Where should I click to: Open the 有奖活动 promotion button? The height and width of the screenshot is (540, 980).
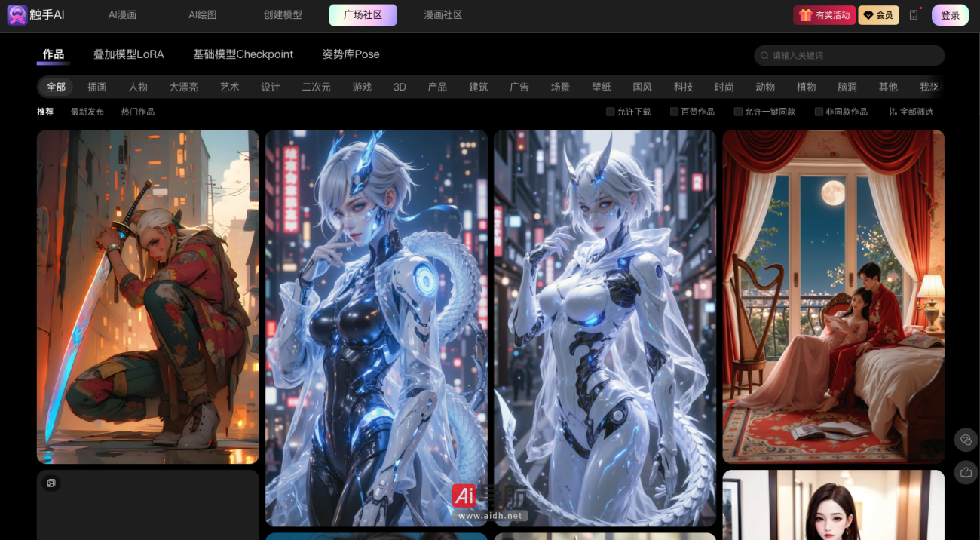(824, 14)
